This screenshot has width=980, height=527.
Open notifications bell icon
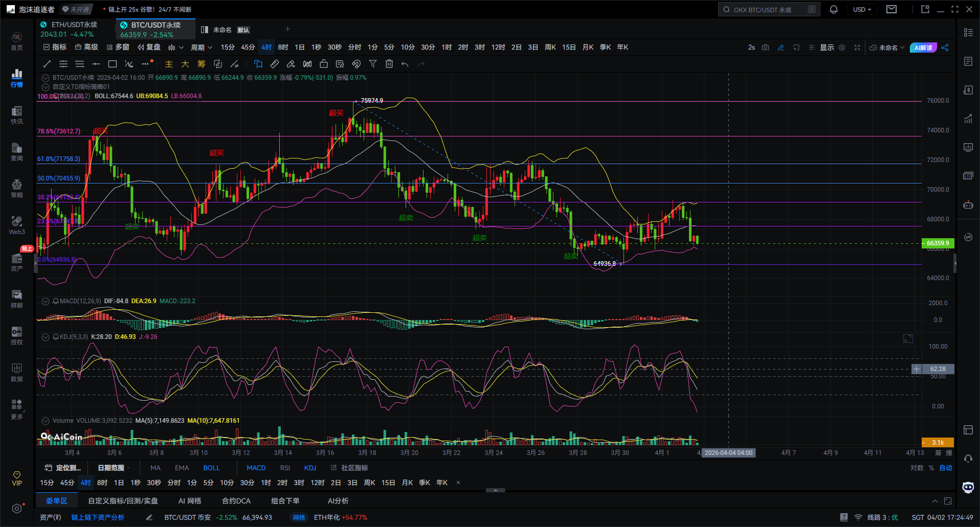point(833,10)
